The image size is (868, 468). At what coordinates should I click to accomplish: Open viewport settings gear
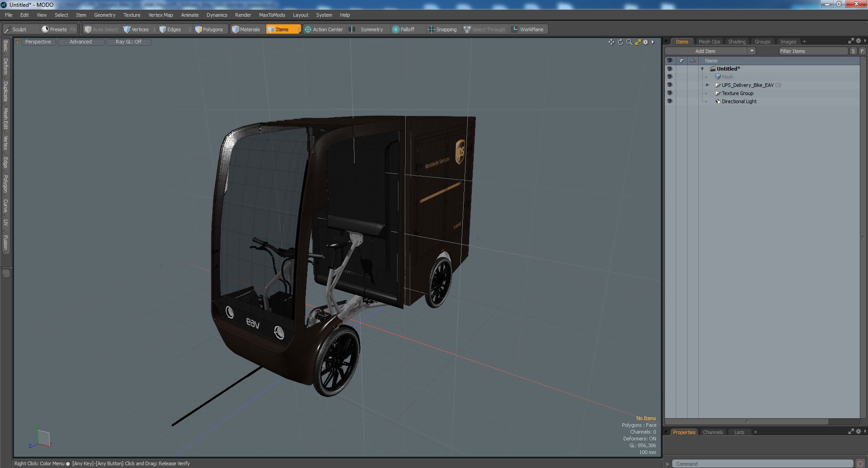point(645,42)
